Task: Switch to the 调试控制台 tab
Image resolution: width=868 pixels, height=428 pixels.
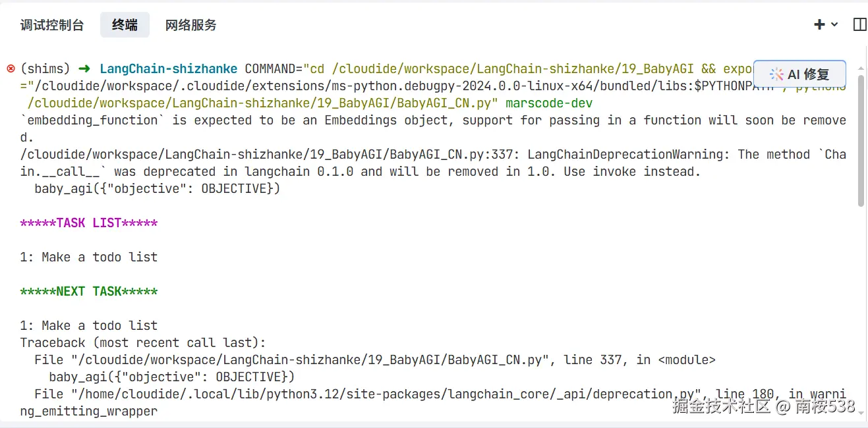Action: pos(52,25)
